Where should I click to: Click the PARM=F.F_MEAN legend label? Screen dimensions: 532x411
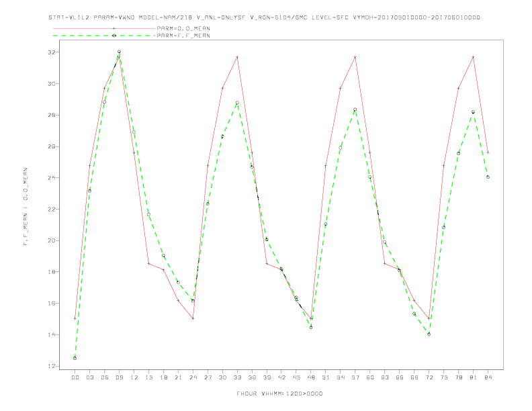click(x=183, y=36)
